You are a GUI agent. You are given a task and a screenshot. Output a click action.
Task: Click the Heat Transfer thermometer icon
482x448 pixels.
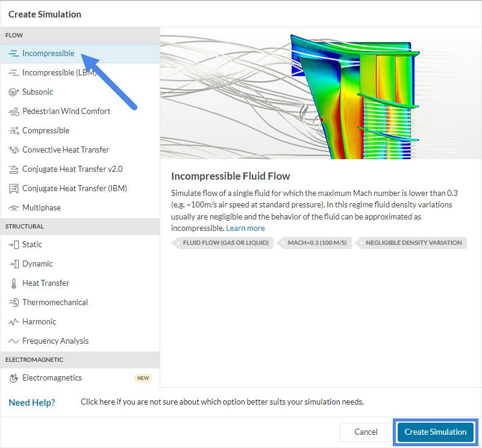coord(13,283)
